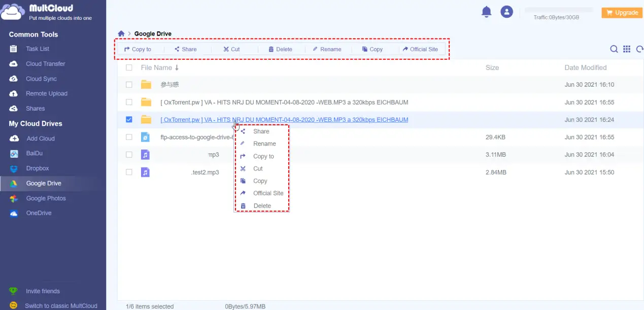Open the notifications bell
Screen dimensions: 644x310
[486, 12]
